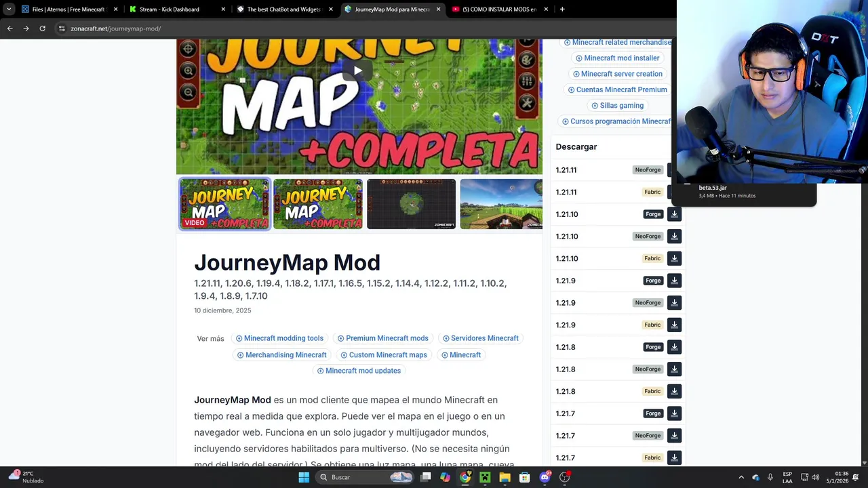Open Minecraft mod installer link
This screenshot has height=488, width=868.
click(617, 58)
